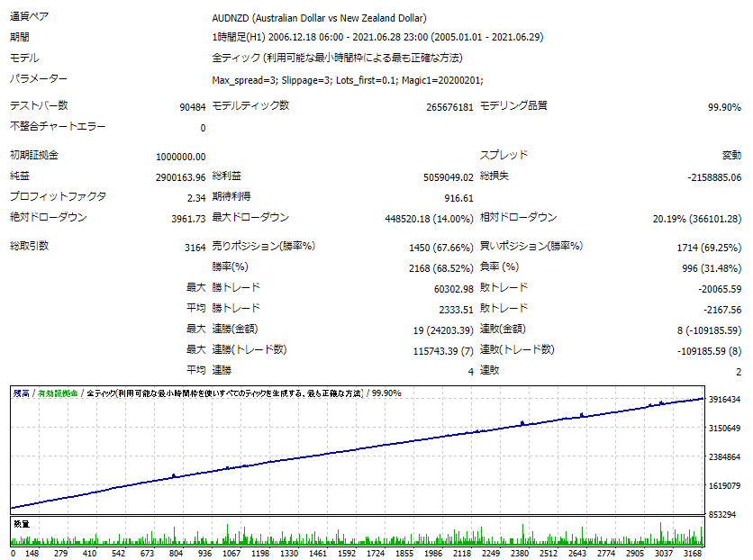Screen dimensions: 753x560
Task: Click the プロフィットファクタ label
Action: coord(58,196)
